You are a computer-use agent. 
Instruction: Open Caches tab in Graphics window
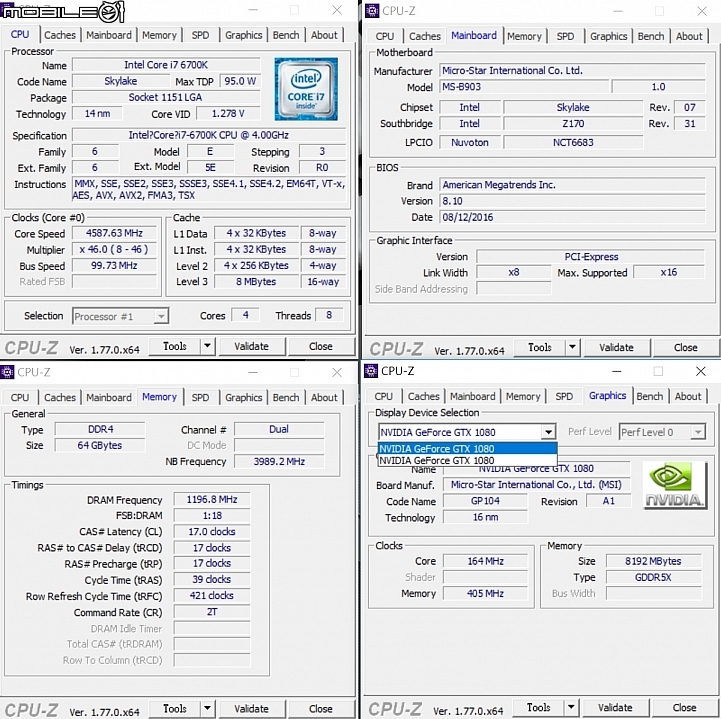pyautogui.click(x=423, y=396)
